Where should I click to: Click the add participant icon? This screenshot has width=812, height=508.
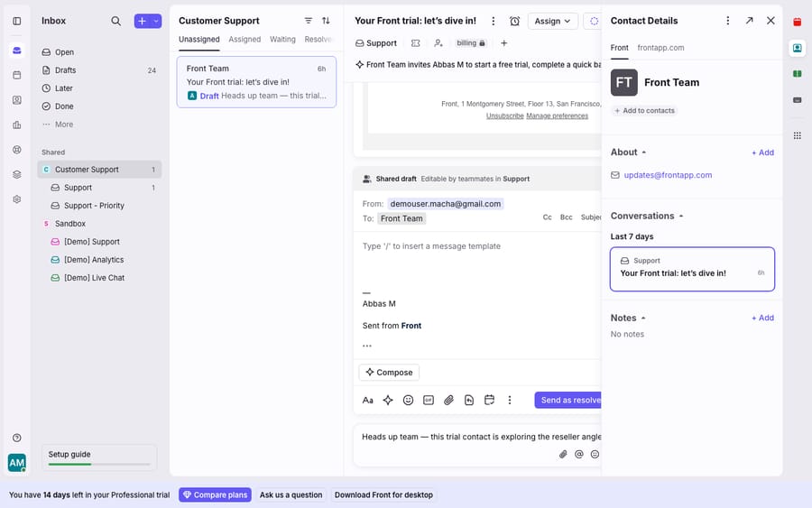pos(438,43)
